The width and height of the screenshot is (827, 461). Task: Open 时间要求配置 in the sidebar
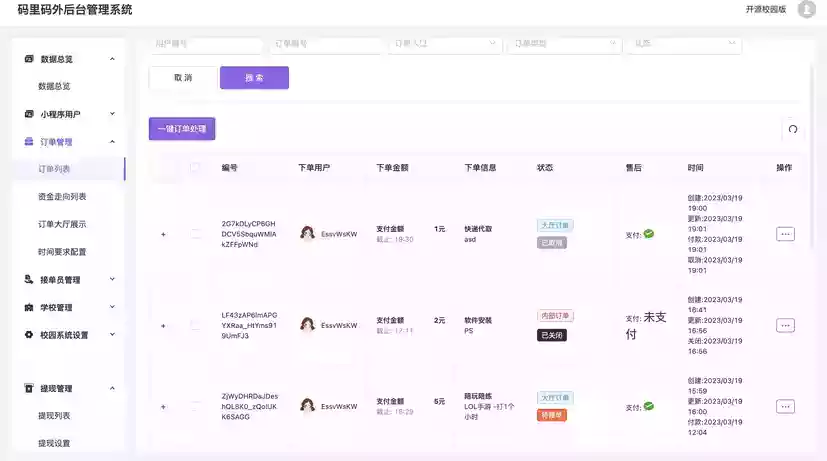[62, 252]
